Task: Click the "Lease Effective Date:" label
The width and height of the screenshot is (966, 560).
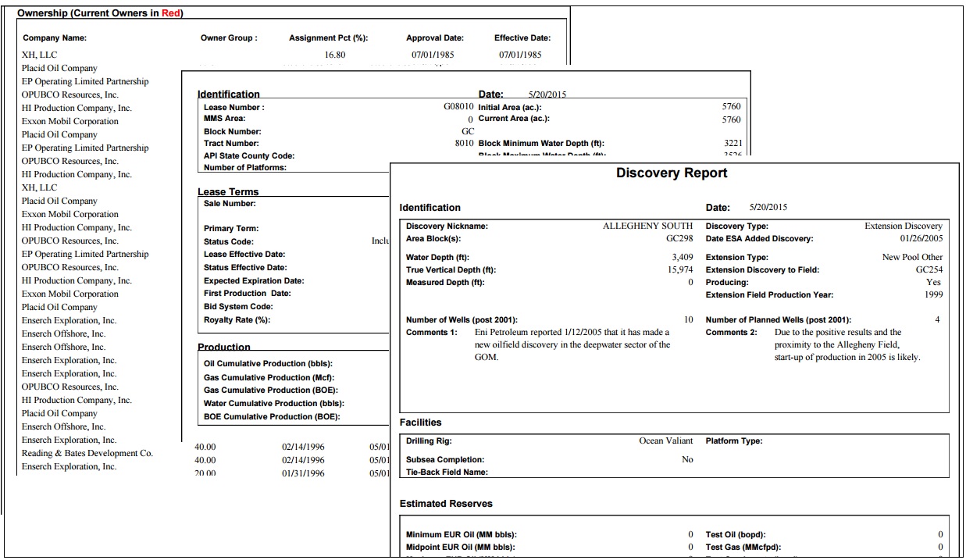Action: point(244,255)
